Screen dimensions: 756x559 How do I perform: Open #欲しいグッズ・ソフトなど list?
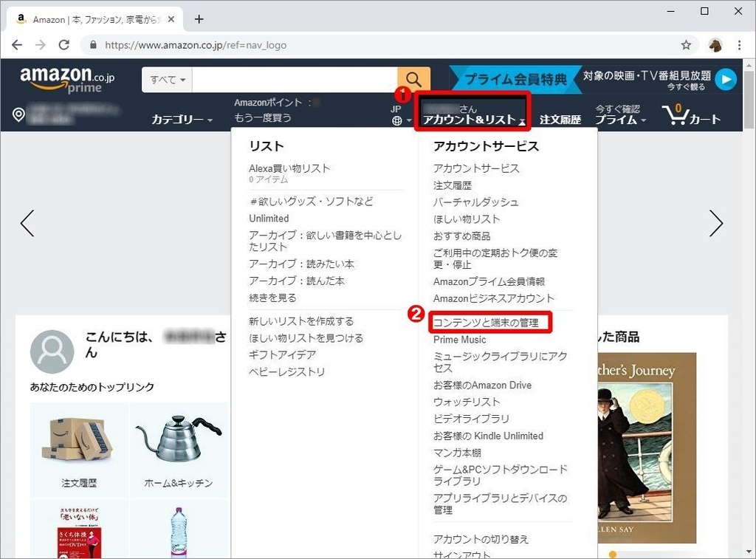pyautogui.click(x=311, y=202)
